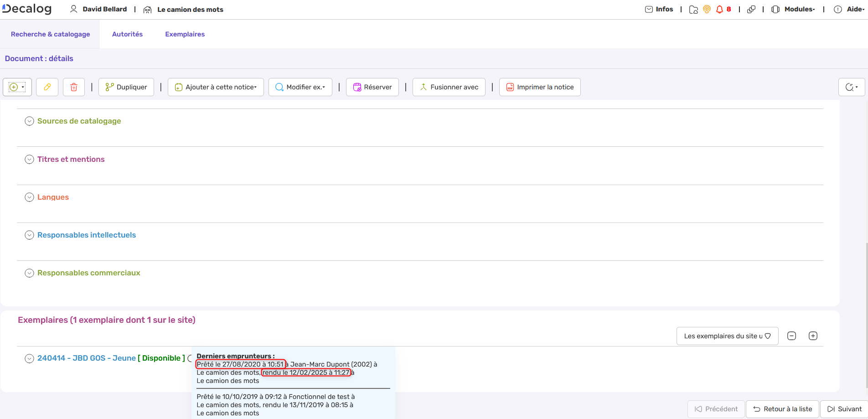Screen dimensions: 868x419
Task: Open the Modifier ex. dropdown
Action: point(300,87)
